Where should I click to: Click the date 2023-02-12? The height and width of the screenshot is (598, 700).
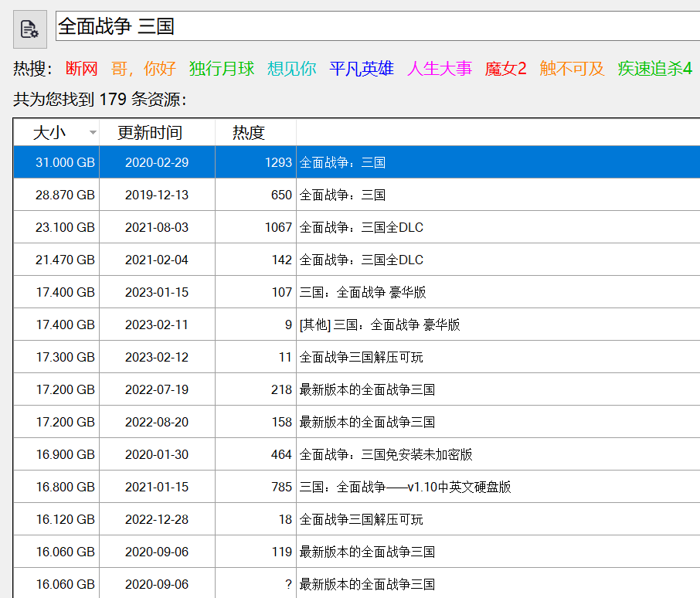point(157,357)
